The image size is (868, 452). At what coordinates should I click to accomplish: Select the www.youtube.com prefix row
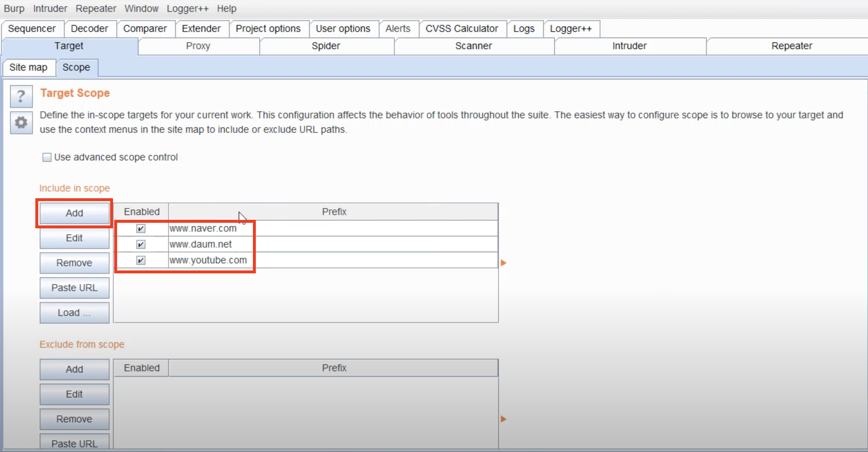(x=303, y=260)
